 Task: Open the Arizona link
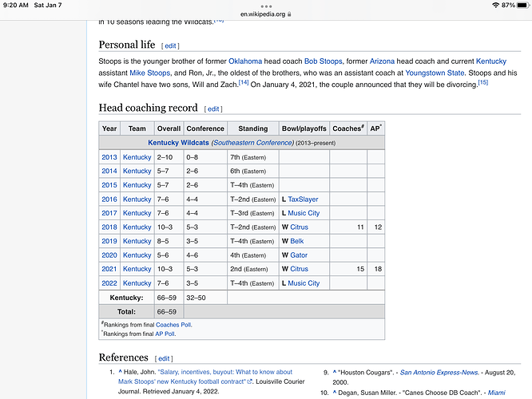(x=382, y=61)
